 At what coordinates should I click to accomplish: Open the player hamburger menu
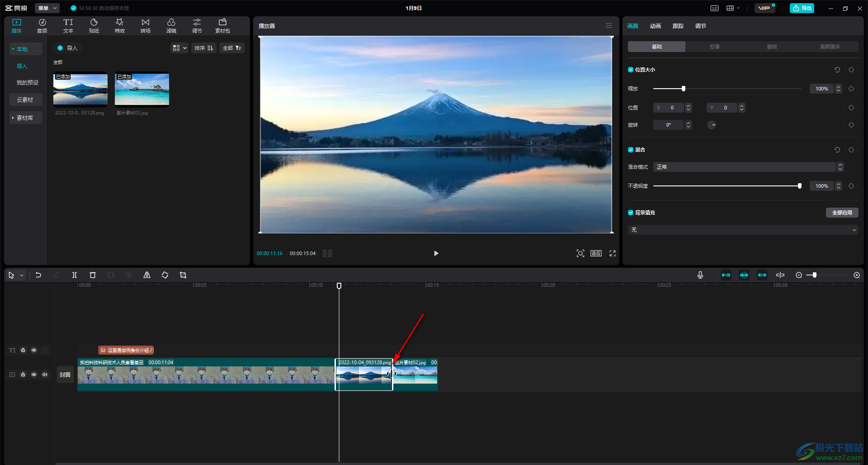click(x=609, y=26)
